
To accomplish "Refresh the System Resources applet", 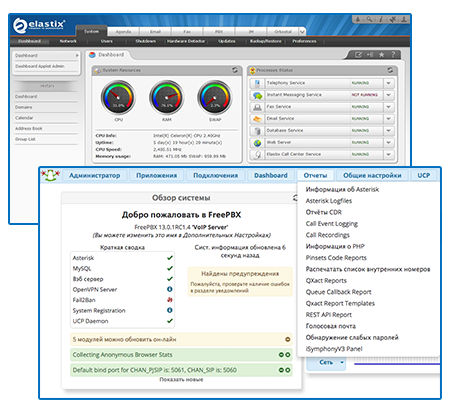I will pos(235,70).
